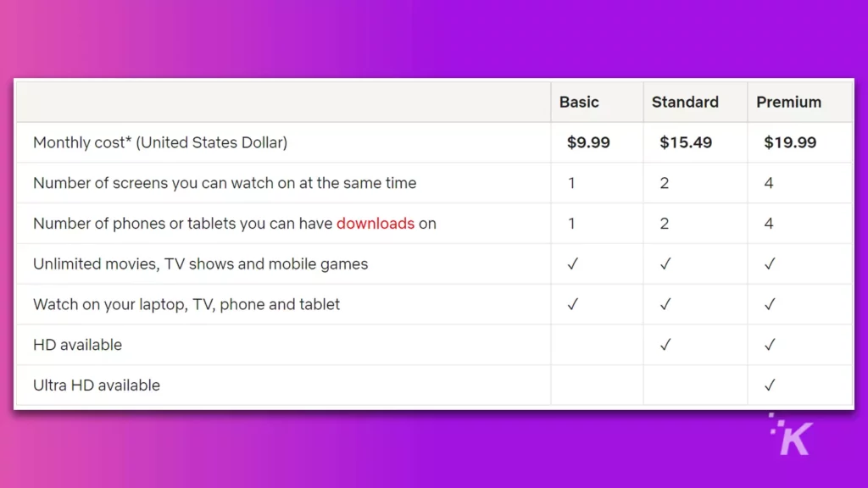Click the $19.99 Premium monthly price
Image resolution: width=868 pixels, height=488 pixels.
790,142
